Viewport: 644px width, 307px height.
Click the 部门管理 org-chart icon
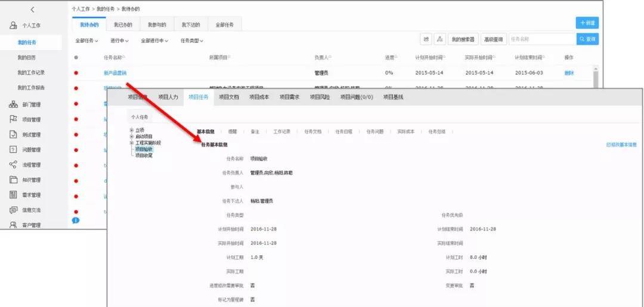click(13, 104)
